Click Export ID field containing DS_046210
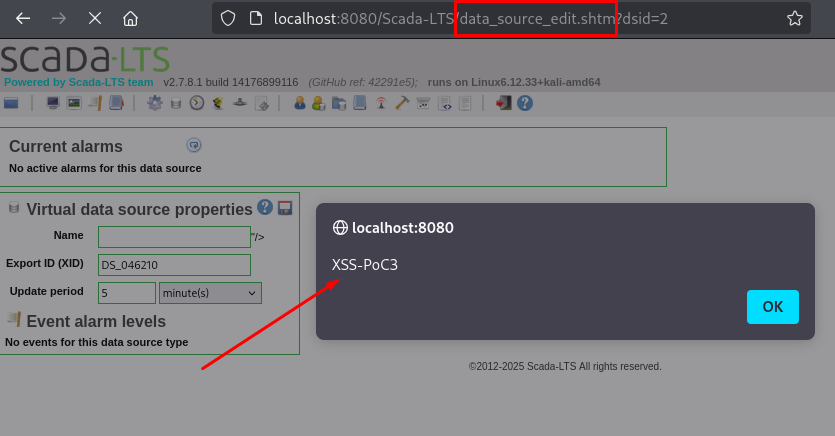Viewport: 835px width, 436px height. [x=174, y=265]
